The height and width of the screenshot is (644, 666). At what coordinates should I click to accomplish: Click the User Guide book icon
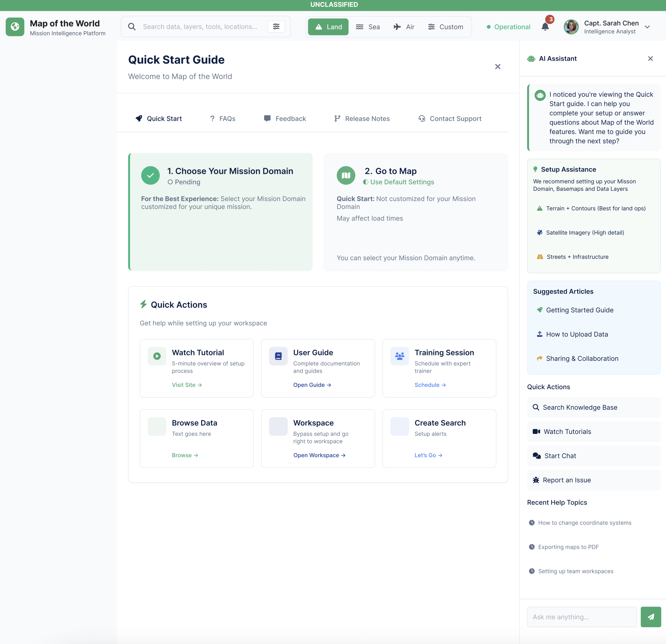point(278,356)
